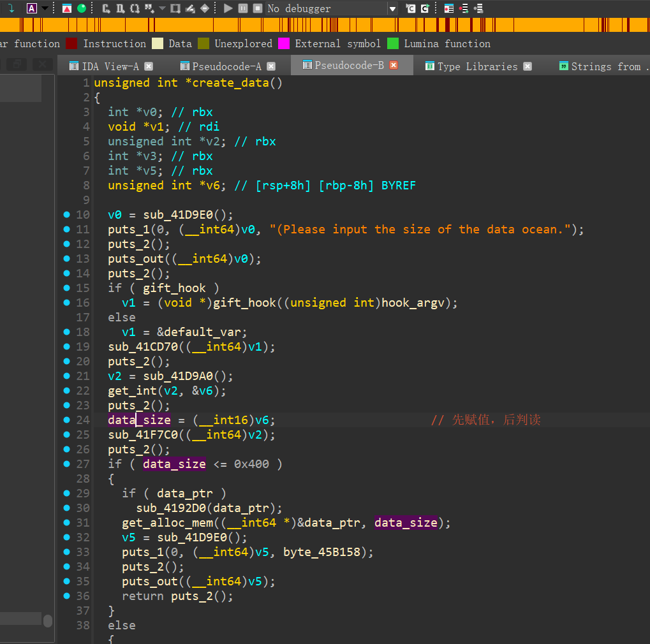Viewport: 650px width, 644px height.
Task: Toggle breakpoint on line 27
Action: pos(67,464)
